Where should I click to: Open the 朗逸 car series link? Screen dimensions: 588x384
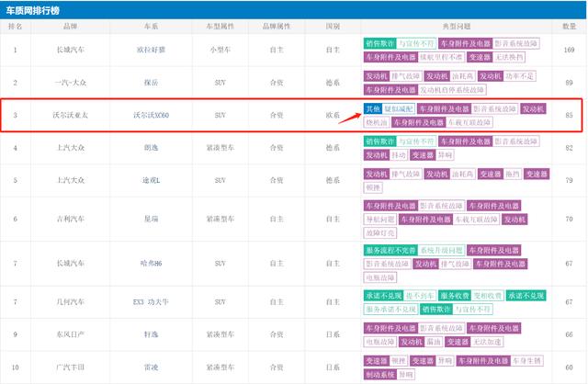point(151,147)
